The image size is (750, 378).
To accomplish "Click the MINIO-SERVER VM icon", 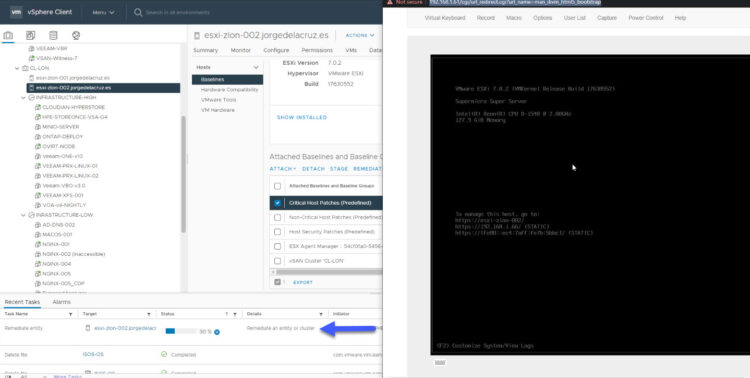I will (38, 127).
